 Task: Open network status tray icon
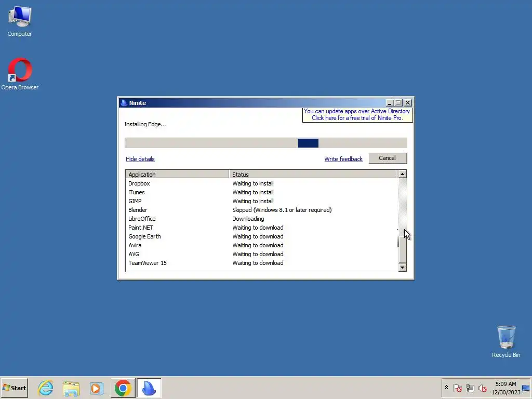470,388
